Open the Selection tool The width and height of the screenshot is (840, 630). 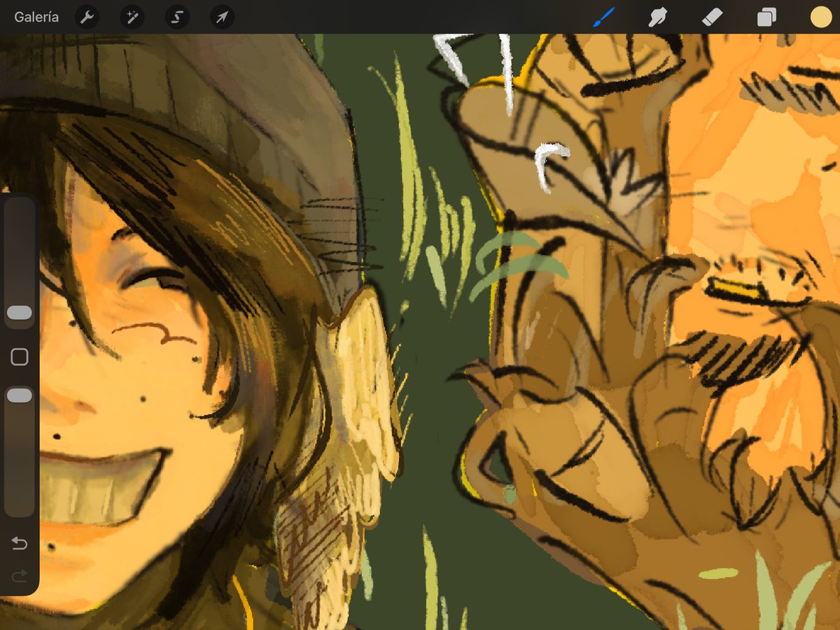[177, 17]
